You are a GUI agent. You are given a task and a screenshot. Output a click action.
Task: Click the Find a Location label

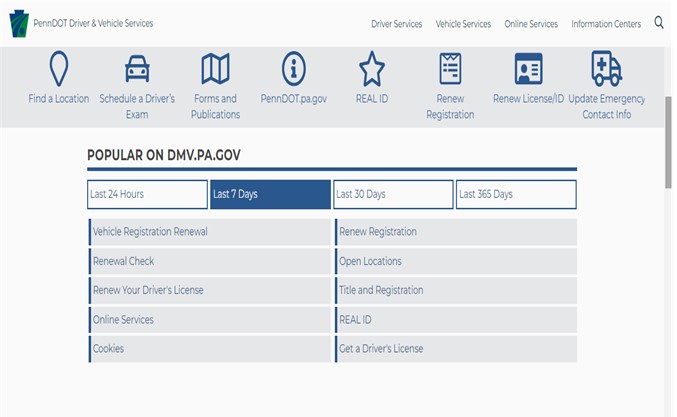(x=59, y=99)
